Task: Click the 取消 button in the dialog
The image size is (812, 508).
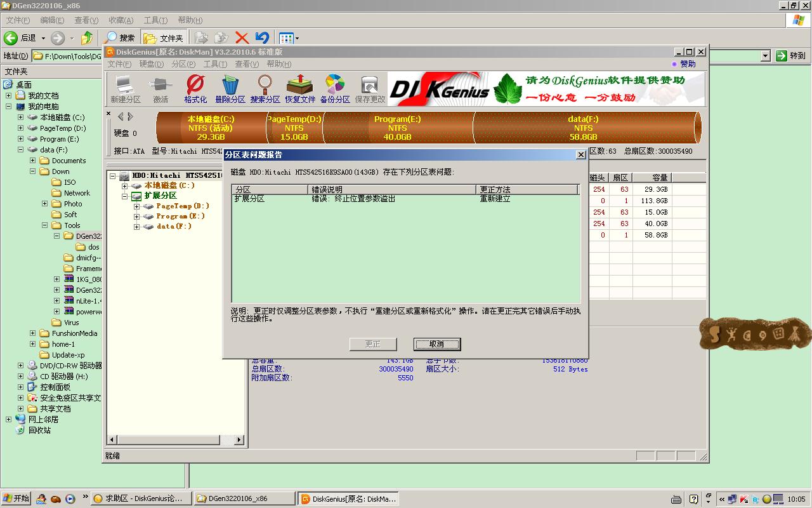Action: click(437, 344)
